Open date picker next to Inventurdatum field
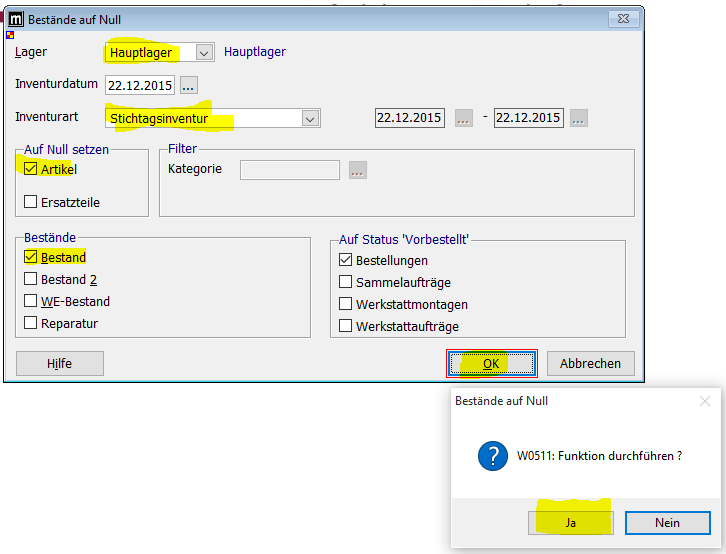 pyautogui.click(x=189, y=85)
